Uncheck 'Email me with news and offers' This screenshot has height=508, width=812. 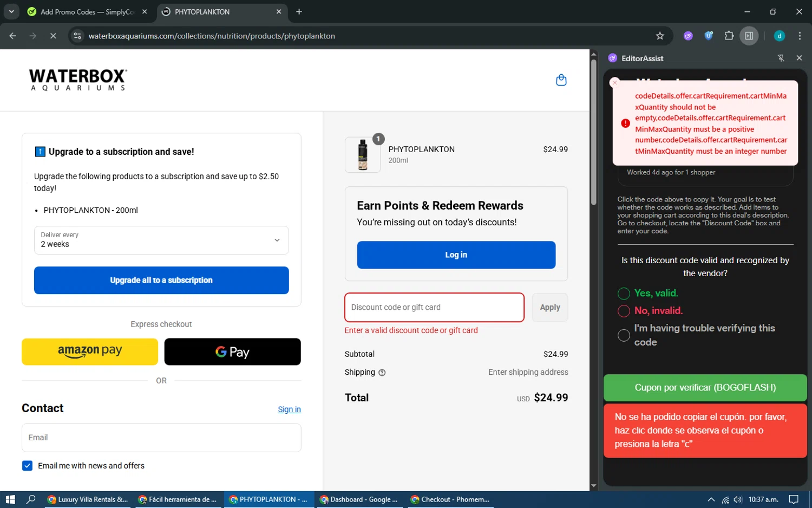point(27,466)
